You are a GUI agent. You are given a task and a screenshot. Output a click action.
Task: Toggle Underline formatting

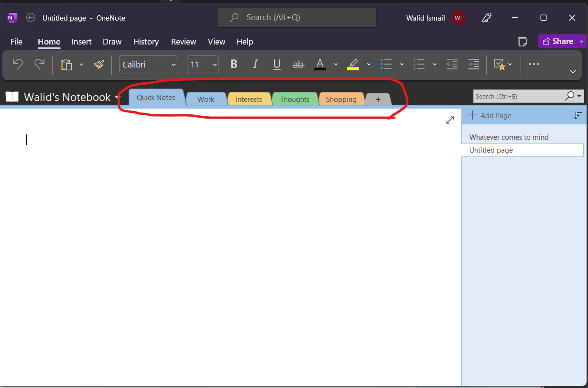tap(277, 64)
